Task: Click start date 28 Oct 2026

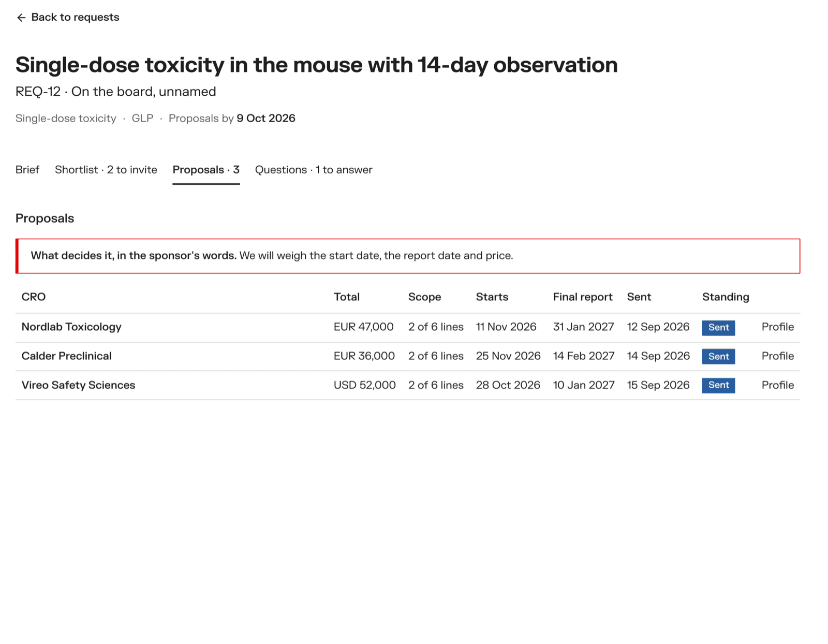Action: click(x=508, y=385)
